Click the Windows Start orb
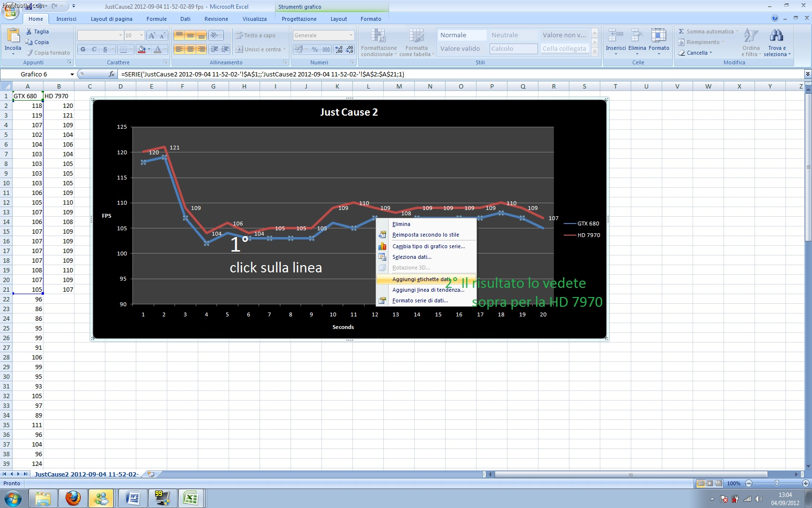Viewport: 812px width, 508px height. point(13,498)
